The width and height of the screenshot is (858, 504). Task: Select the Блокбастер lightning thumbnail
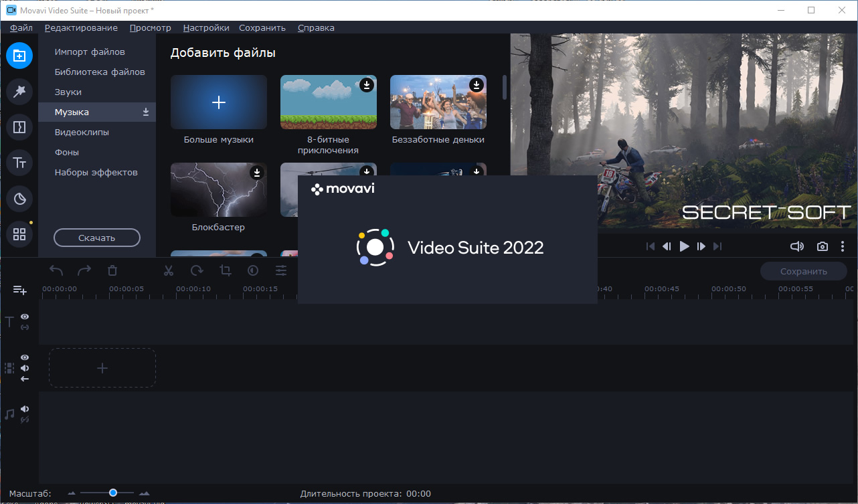(219, 189)
